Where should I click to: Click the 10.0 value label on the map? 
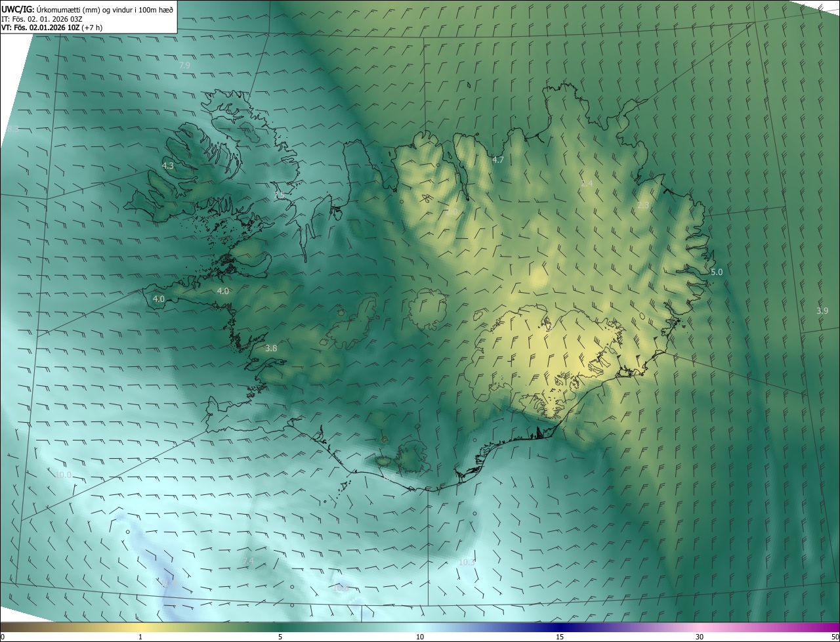(63, 475)
